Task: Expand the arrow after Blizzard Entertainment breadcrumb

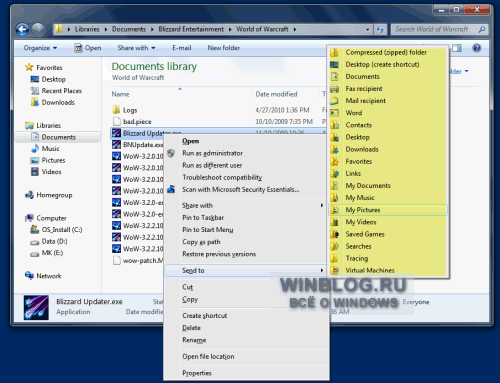Action: point(230,29)
